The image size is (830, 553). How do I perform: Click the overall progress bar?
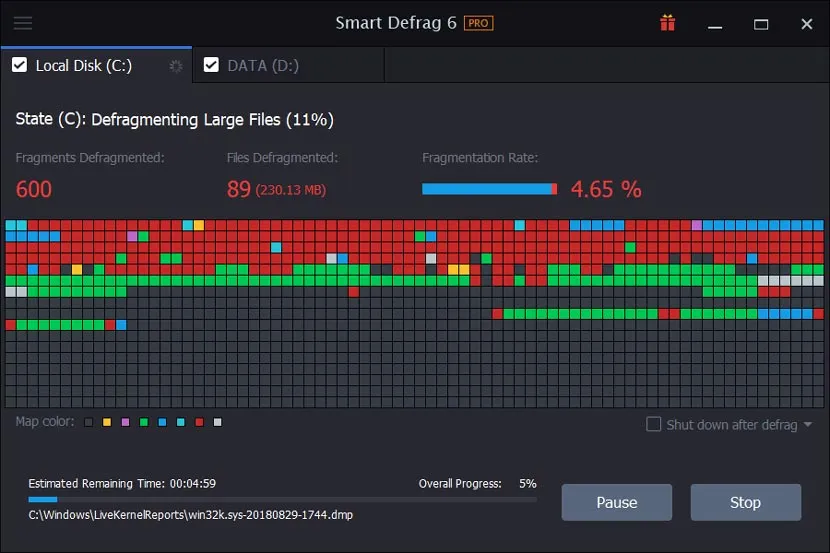coord(282,499)
